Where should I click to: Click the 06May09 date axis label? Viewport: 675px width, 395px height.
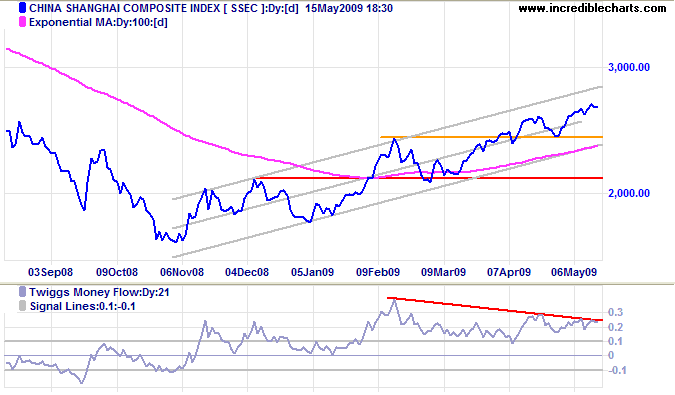click(x=574, y=272)
